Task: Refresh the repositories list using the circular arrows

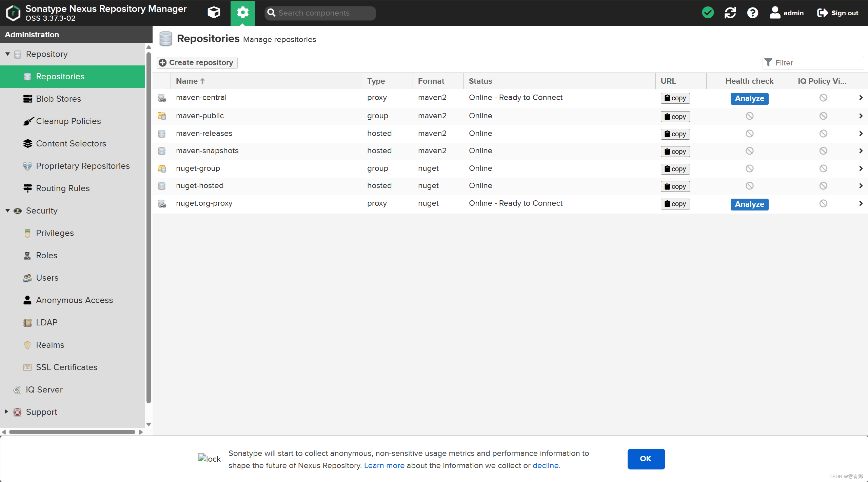Action: [730, 13]
